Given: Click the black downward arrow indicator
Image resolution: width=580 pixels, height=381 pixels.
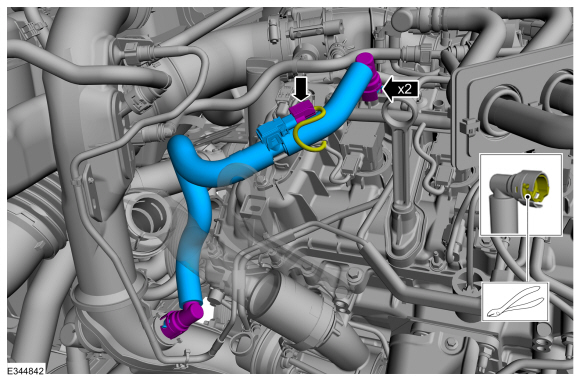Looking at the screenshot, I should tap(301, 88).
